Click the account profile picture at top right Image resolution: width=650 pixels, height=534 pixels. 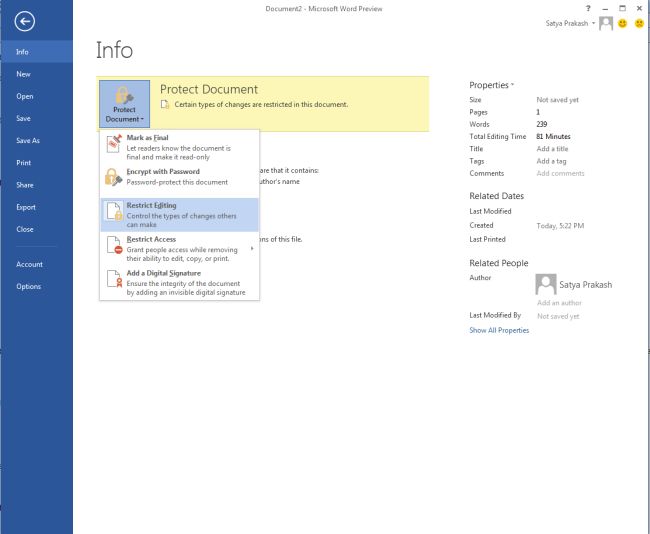click(606, 23)
